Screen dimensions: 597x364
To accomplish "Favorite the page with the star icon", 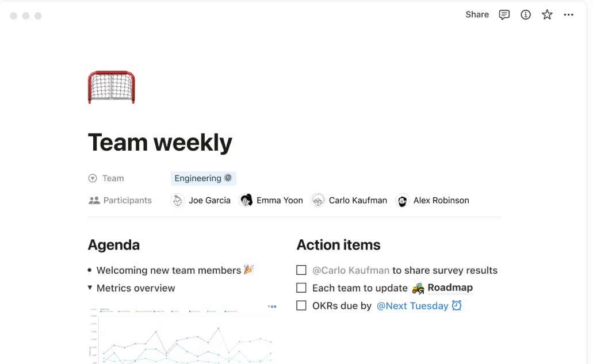I will (x=547, y=15).
